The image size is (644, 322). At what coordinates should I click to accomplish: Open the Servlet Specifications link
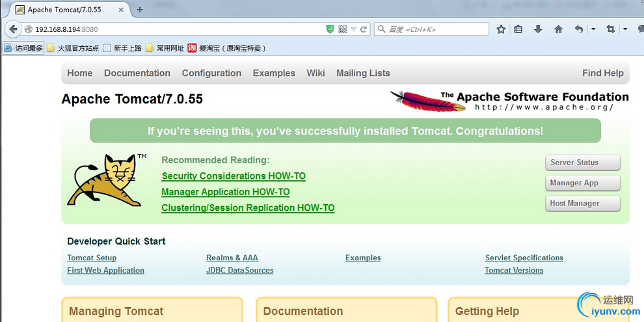tap(524, 258)
